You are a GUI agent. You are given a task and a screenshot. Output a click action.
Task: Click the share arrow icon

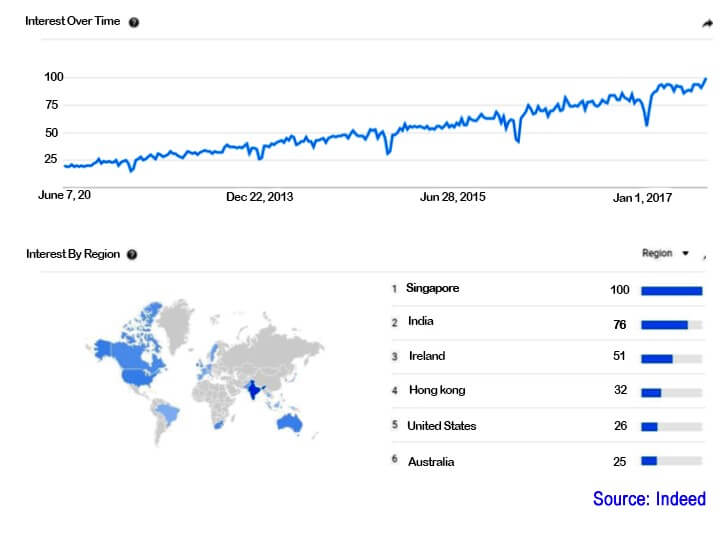[707, 23]
